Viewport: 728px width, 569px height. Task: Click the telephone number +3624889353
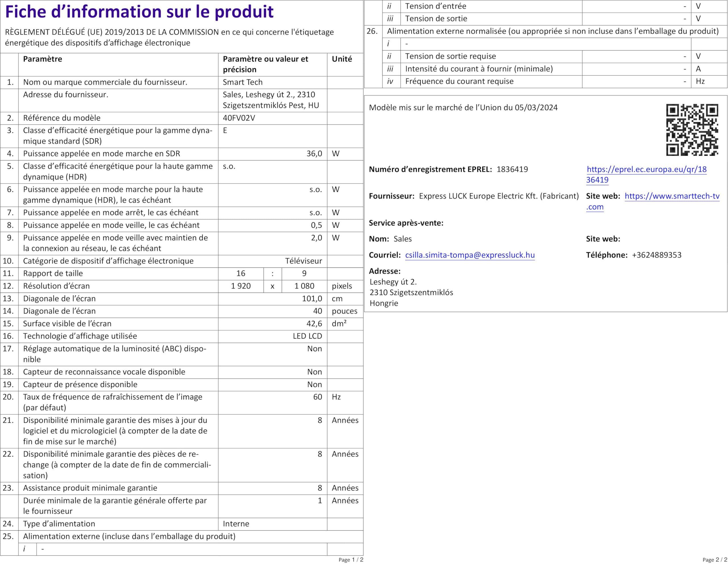[x=656, y=255]
